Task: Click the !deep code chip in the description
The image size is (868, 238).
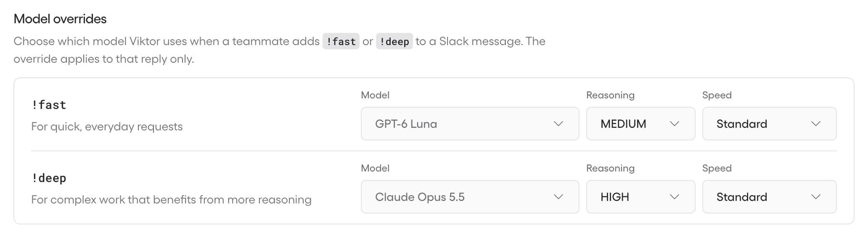Action: 394,41
